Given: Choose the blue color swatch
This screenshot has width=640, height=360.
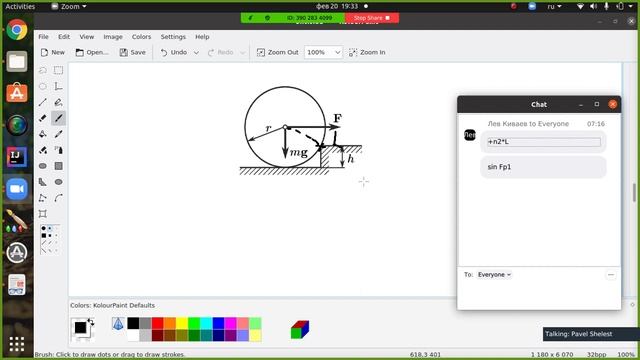Looking at the screenshot, I should [x=218, y=323].
